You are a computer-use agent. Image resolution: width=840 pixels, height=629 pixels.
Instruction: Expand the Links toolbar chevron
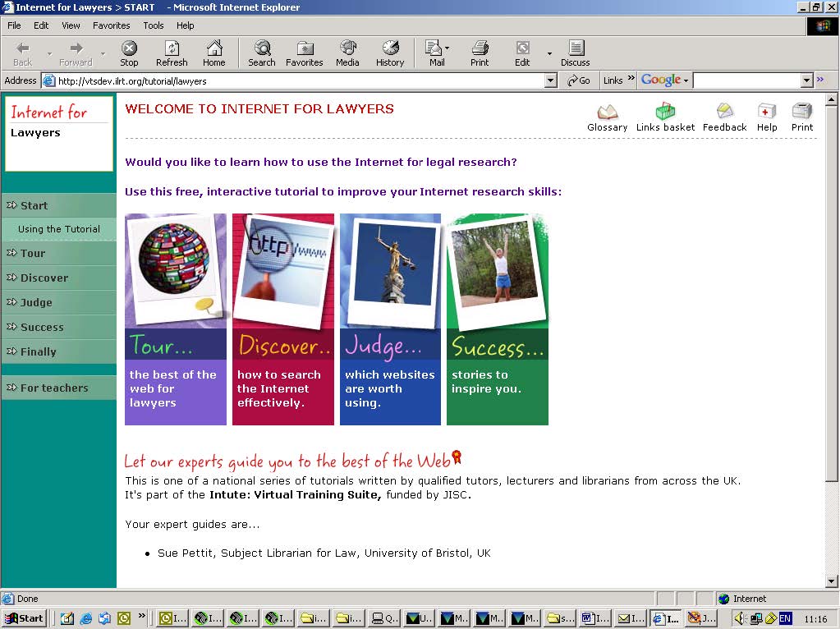pos(631,78)
